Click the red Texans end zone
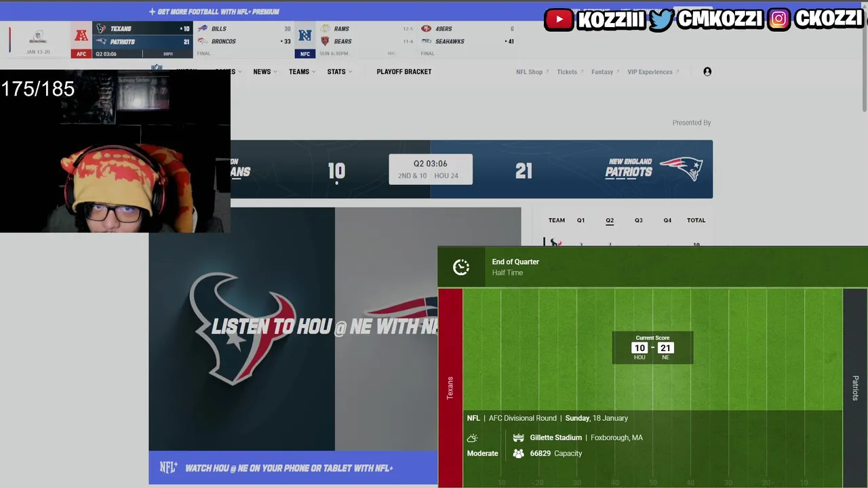This screenshot has height=488, width=868. tap(450, 388)
